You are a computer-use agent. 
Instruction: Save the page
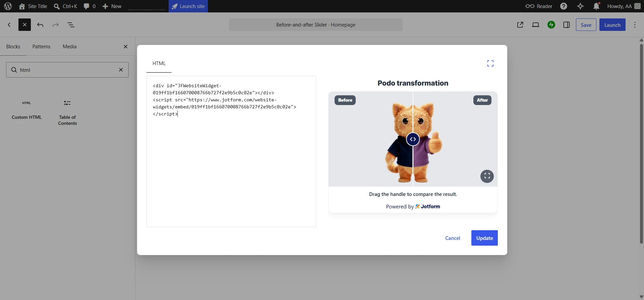(586, 25)
